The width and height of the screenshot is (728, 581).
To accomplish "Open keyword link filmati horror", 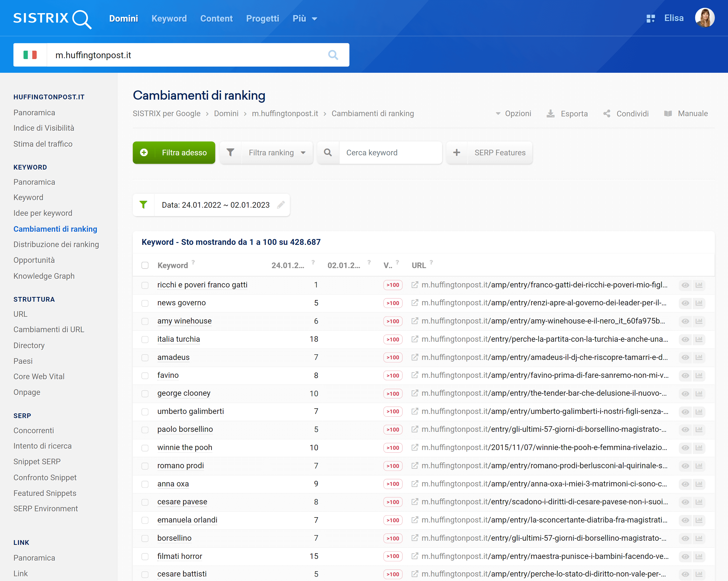I will [180, 556].
